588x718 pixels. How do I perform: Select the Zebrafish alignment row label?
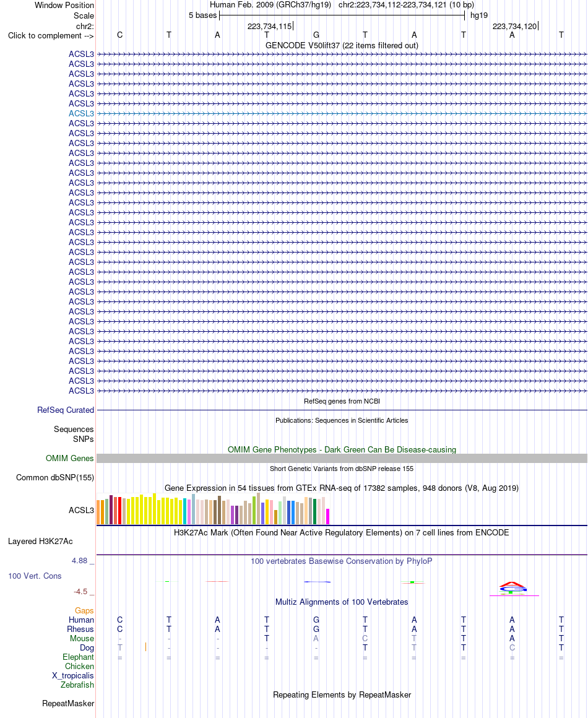coord(77,685)
